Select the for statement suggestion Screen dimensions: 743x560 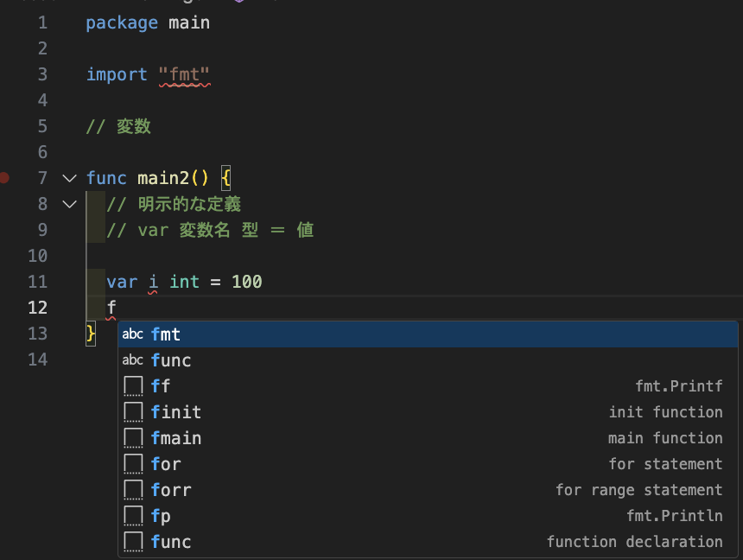(x=428, y=464)
